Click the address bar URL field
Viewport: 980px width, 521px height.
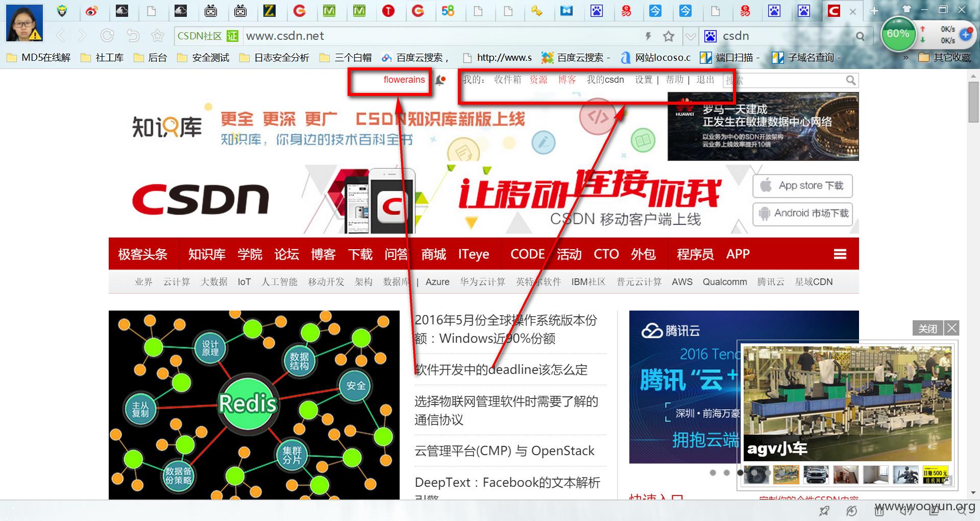coord(439,36)
